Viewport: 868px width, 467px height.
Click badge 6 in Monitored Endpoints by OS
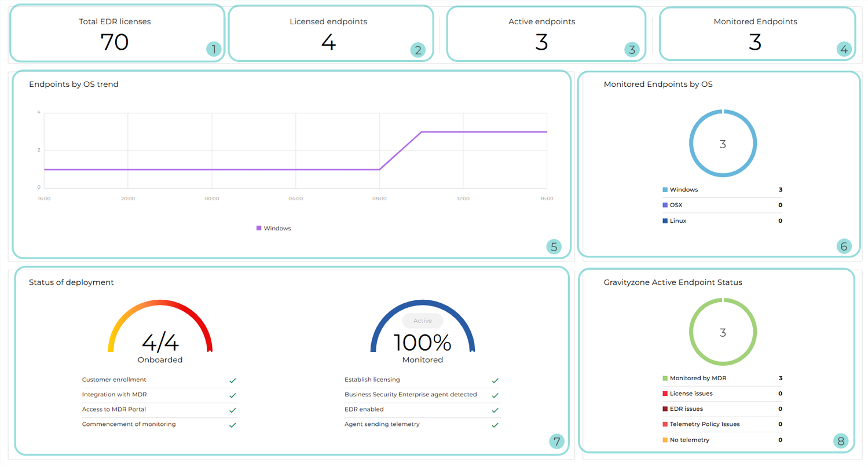pyautogui.click(x=844, y=247)
